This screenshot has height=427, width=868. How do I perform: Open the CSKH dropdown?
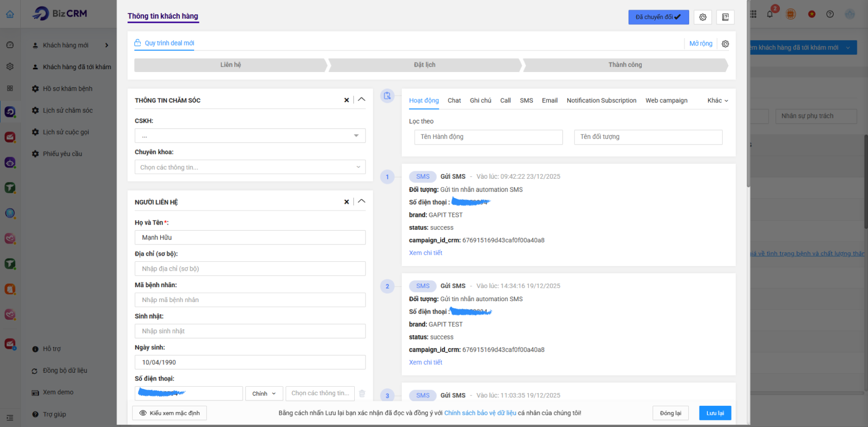[x=250, y=136]
